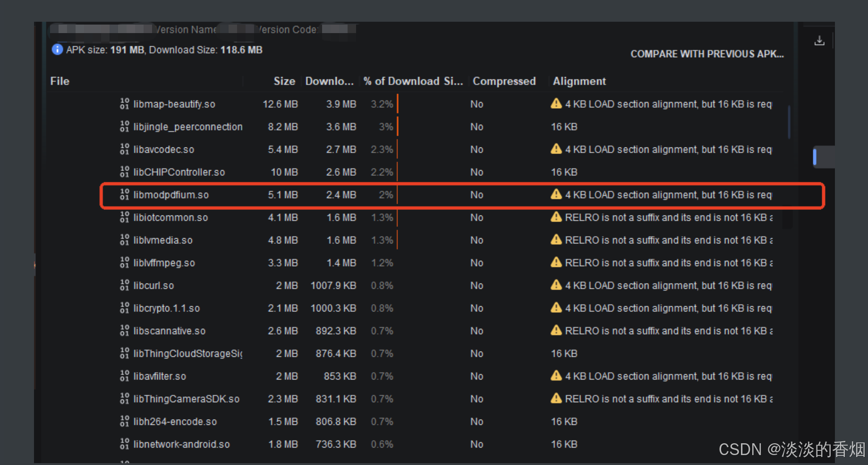Click % of Download Size column header
The image size is (868, 465).
coord(413,81)
